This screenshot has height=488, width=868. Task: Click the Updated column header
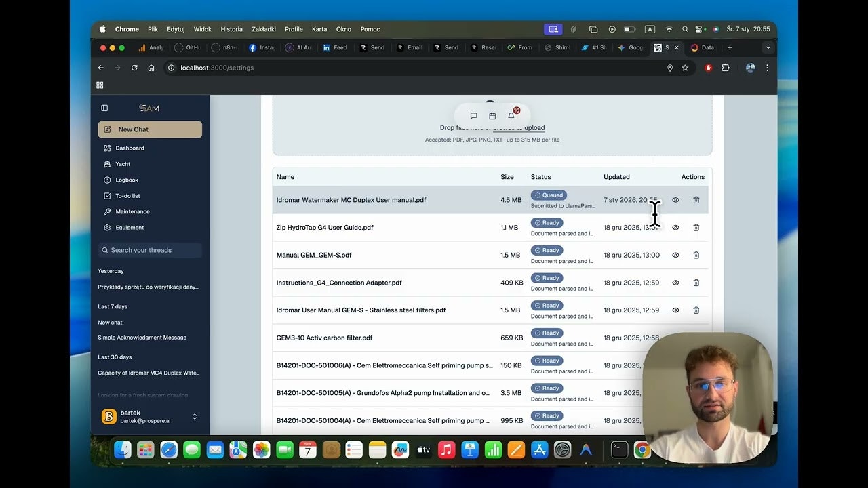[616, 177]
